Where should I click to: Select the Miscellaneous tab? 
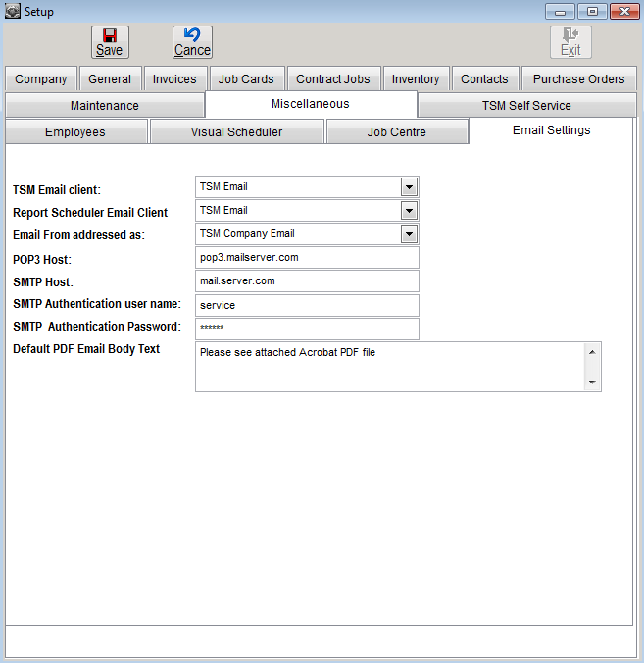click(x=311, y=104)
